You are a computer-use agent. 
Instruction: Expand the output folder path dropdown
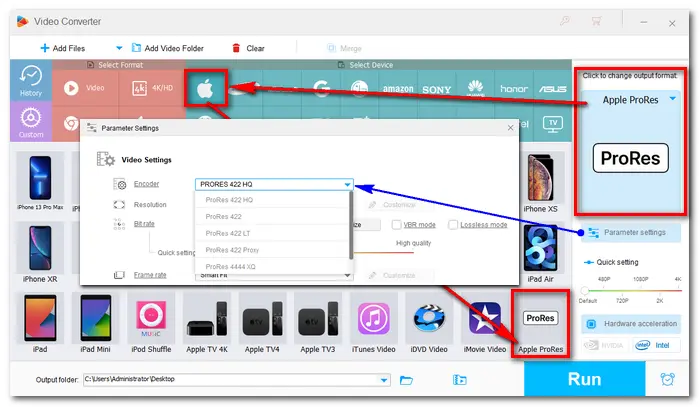tap(384, 380)
